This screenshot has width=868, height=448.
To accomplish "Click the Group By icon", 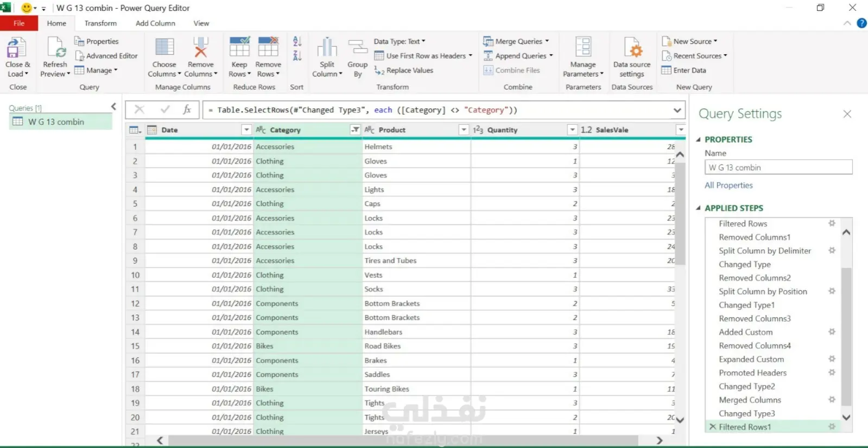I will pyautogui.click(x=357, y=47).
